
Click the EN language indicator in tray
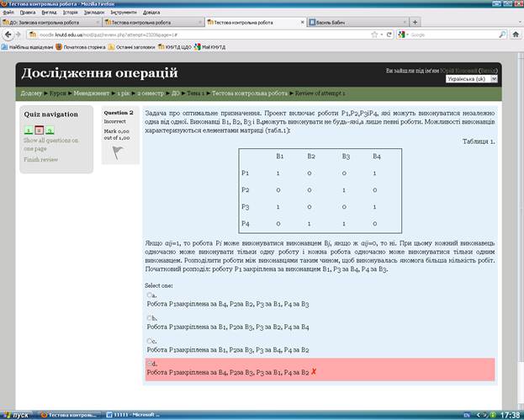(x=467, y=415)
